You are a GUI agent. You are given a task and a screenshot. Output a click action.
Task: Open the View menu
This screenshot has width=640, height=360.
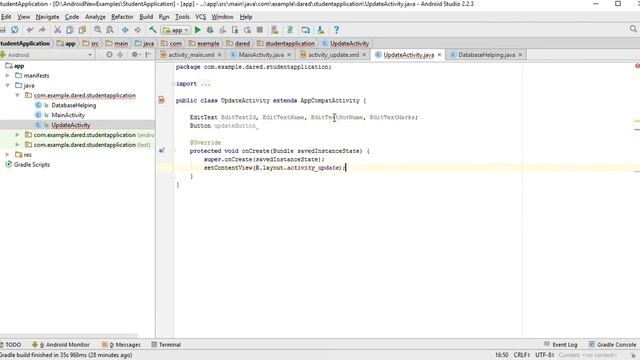pyautogui.click(x=23, y=17)
